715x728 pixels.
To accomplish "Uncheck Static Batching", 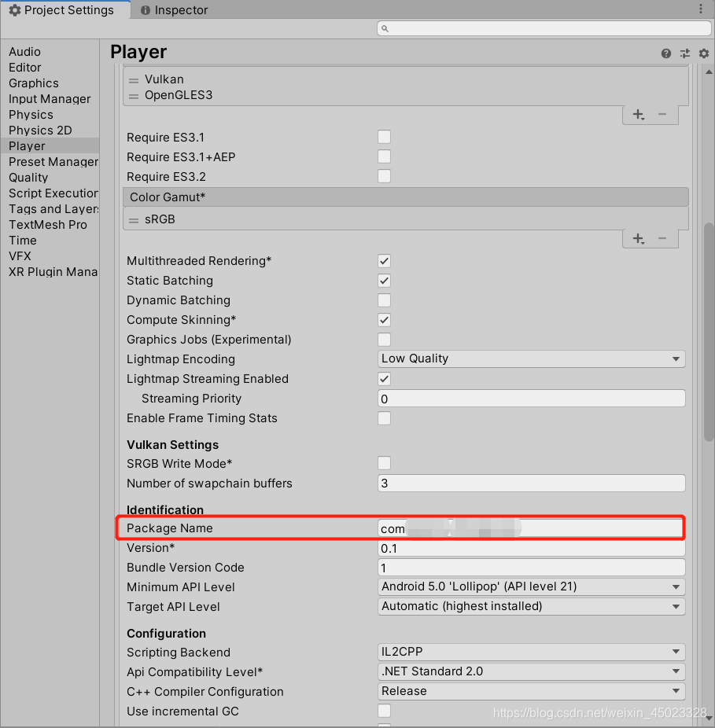I will (x=384, y=281).
